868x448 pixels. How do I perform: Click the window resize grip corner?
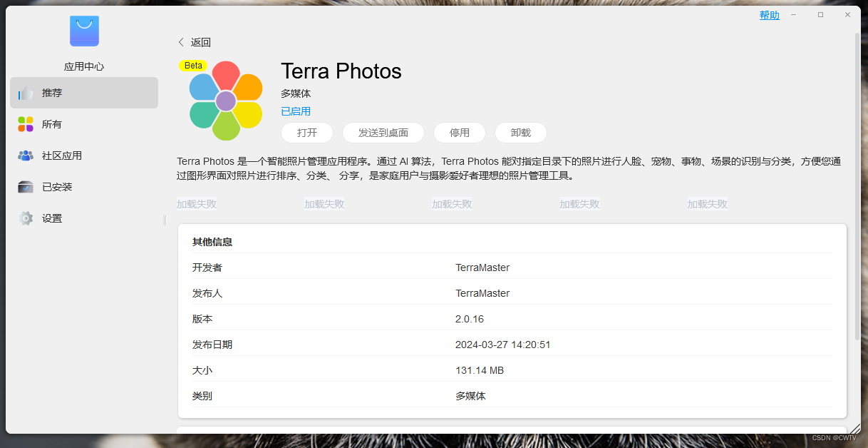[854, 427]
